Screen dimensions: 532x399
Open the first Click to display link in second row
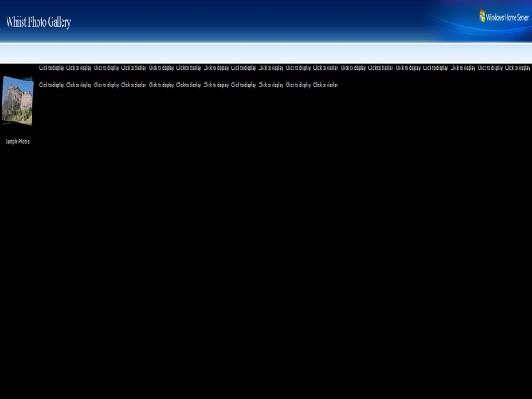click(x=52, y=85)
